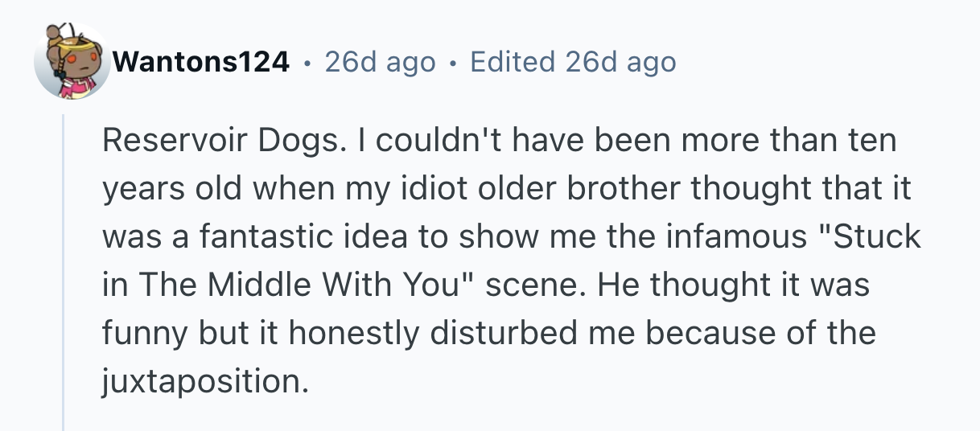
Task: Click the word "juxtaposition" at the comment's end
Action: (204, 380)
